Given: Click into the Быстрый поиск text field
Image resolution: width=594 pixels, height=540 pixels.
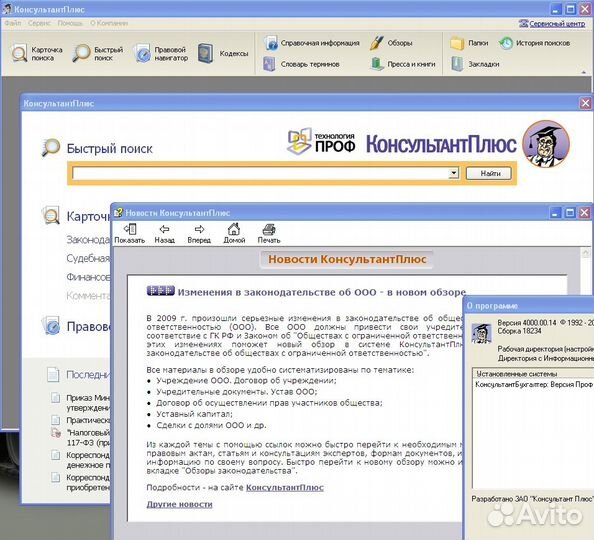Looking at the screenshot, I should [261, 173].
